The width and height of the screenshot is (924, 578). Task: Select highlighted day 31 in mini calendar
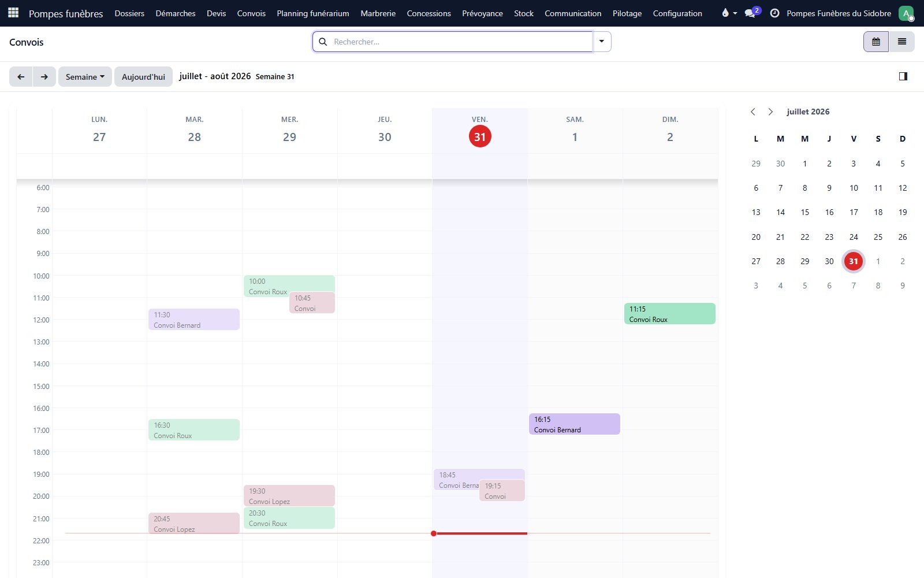click(854, 261)
